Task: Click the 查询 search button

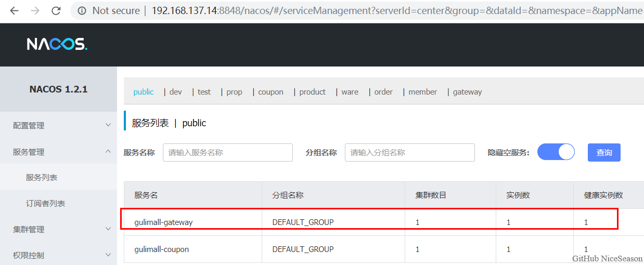Action: (x=604, y=153)
